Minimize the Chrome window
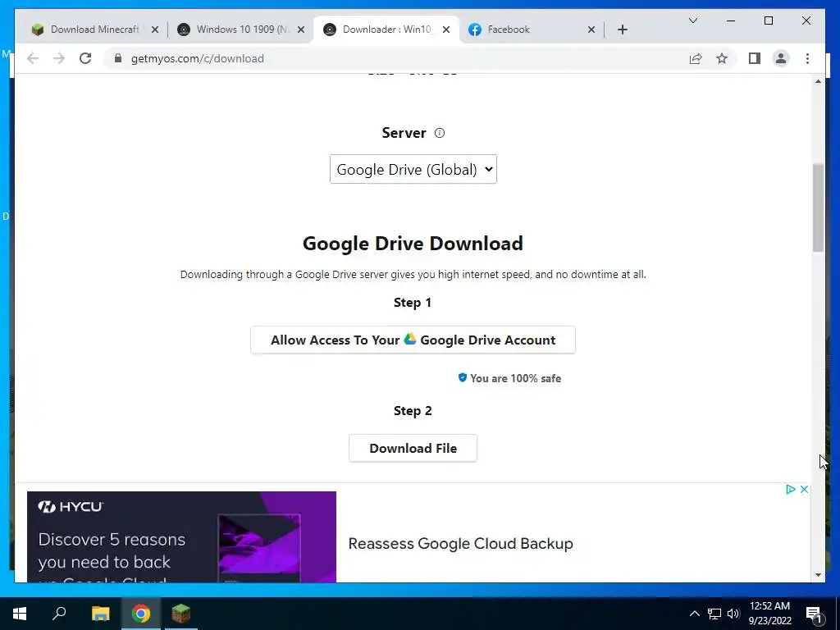 731,21
